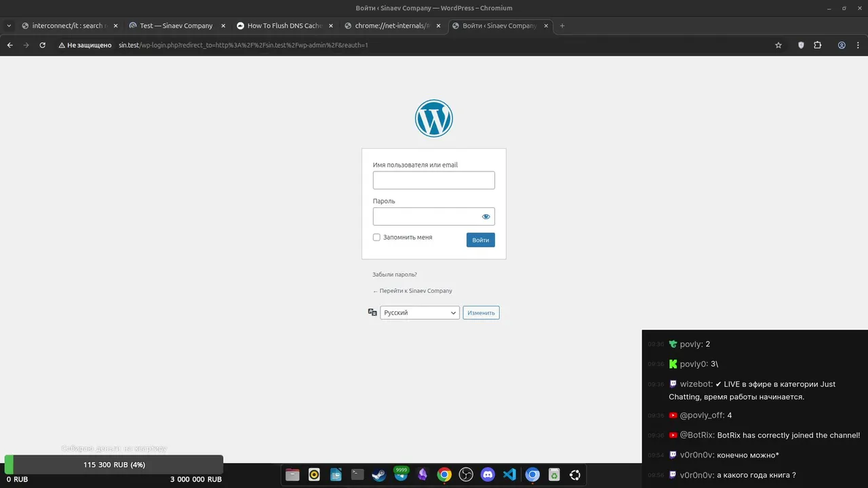Click the address bar URL
The height and width of the screenshot is (488, 868).
pyautogui.click(x=243, y=45)
